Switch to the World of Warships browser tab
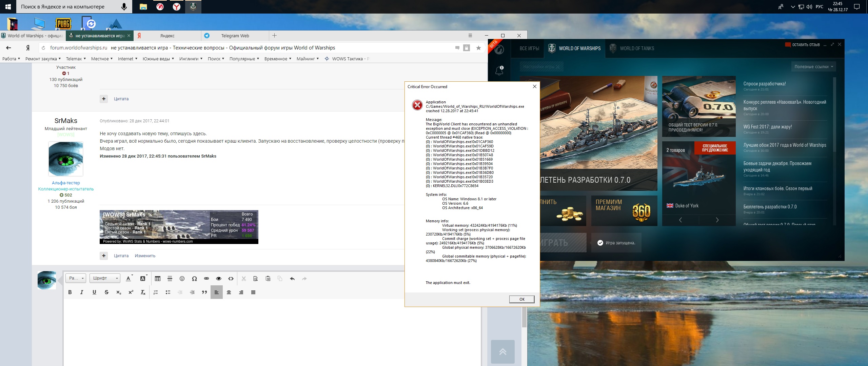Screen dimensions: 868x366 click(32, 36)
